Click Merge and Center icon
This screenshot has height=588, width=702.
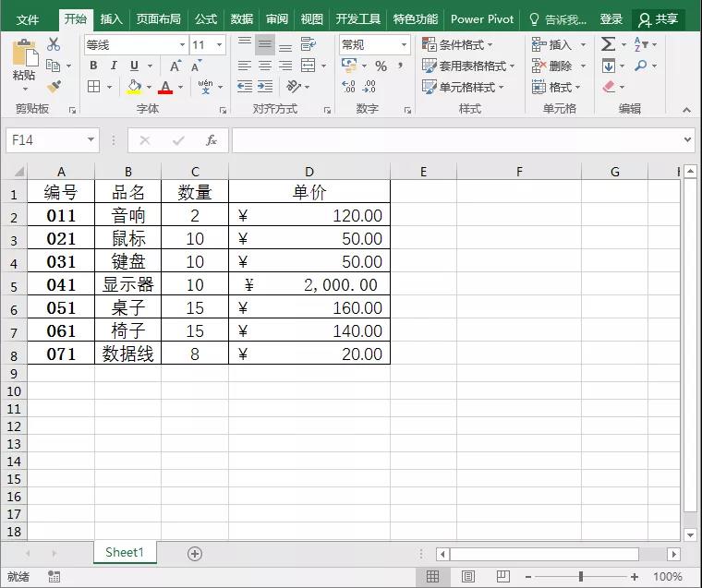(308, 66)
